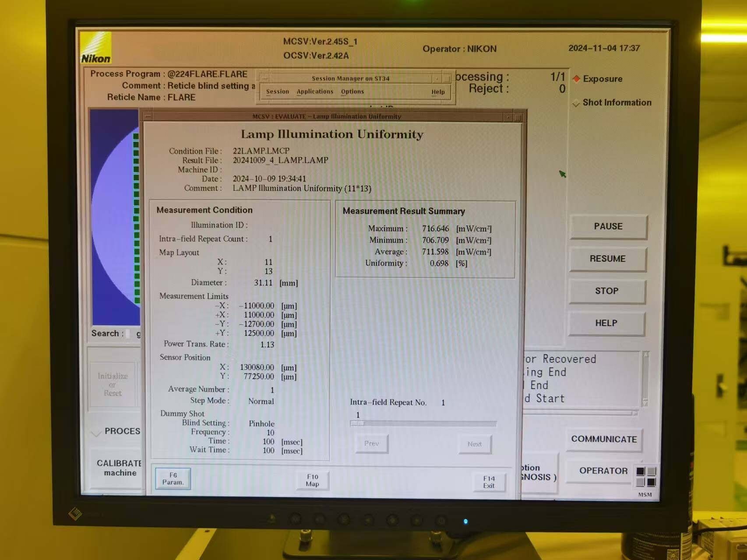Image resolution: width=747 pixels, height=560 pixels.
Task: Select the Exposure diamond indicator
Action: click(576, 79)
